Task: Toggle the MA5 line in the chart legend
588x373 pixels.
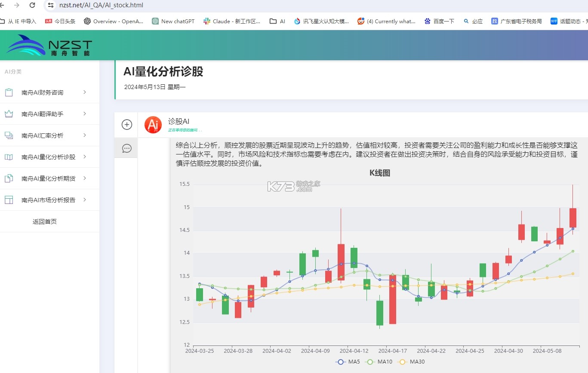Action: click(348, 362)
